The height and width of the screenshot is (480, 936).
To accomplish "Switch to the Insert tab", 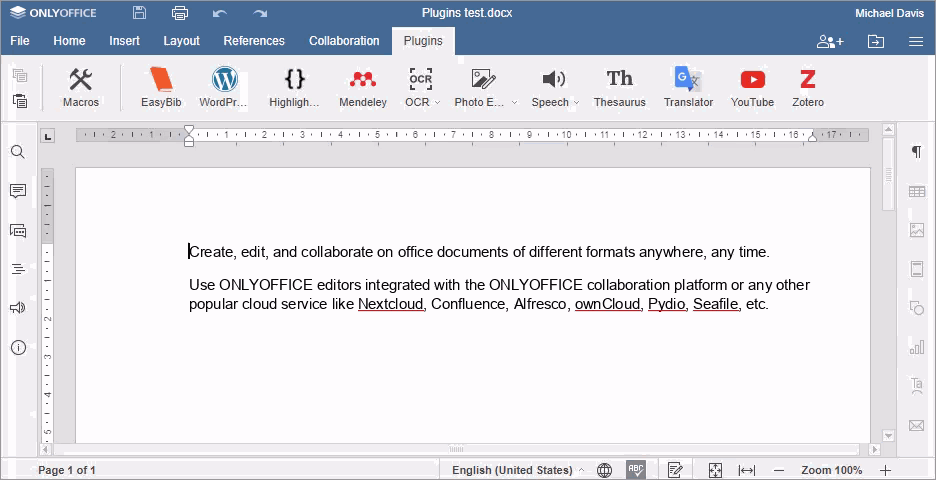I will 124,41.
